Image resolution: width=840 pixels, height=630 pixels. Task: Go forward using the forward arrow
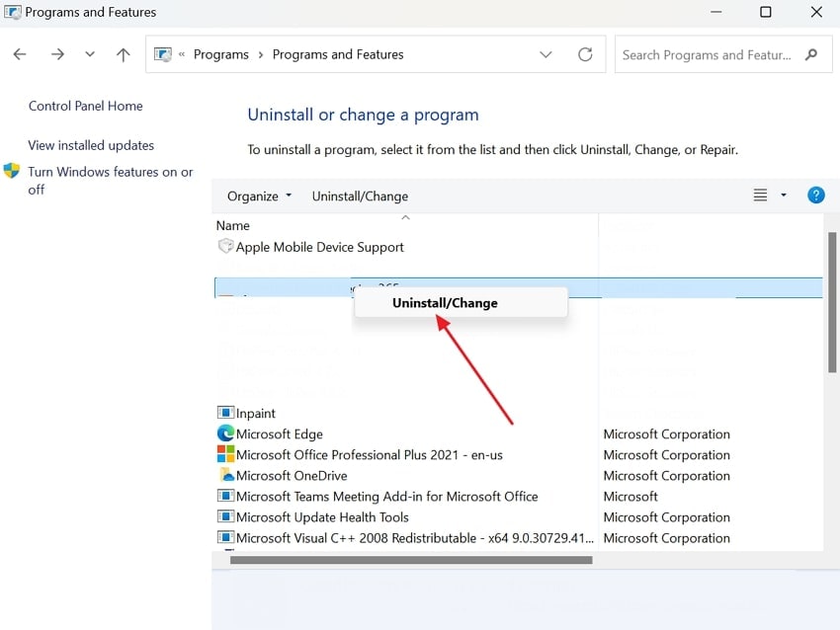57,54
